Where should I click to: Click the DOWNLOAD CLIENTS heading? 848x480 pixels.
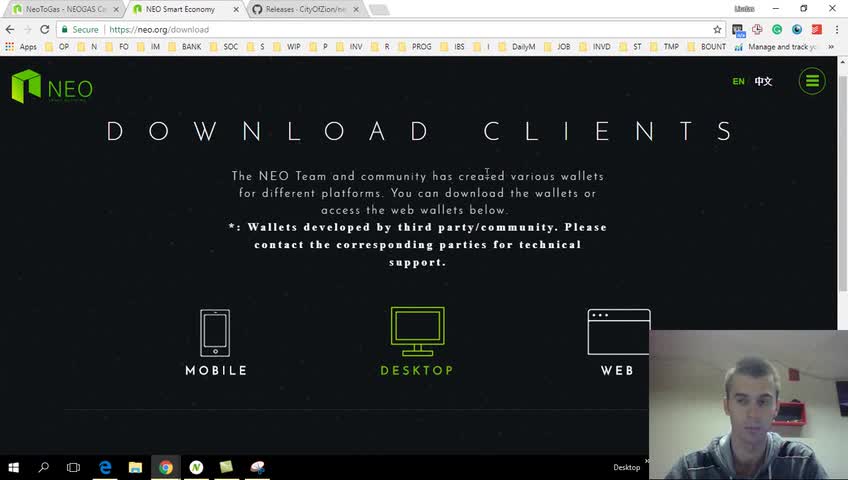(x=420, y=131)
